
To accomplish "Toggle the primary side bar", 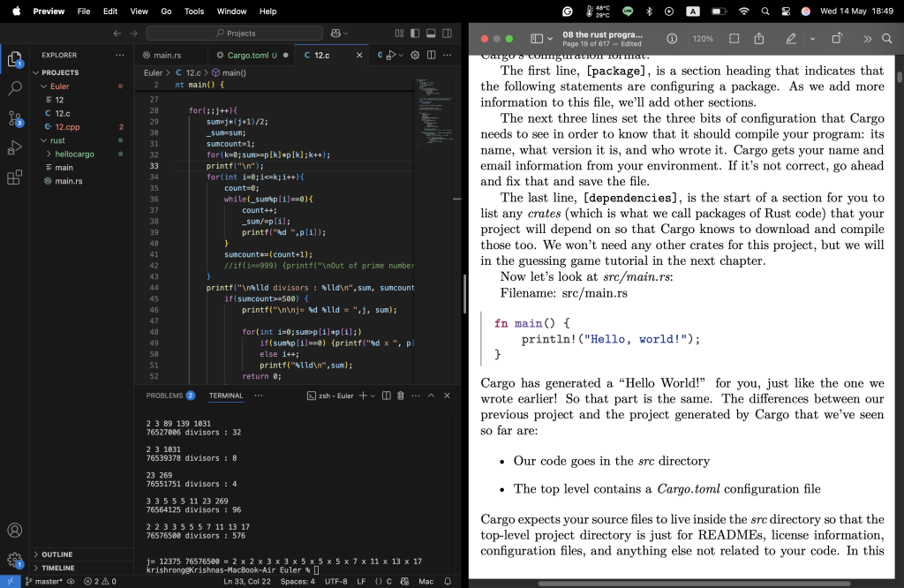I will coord(415,34).
